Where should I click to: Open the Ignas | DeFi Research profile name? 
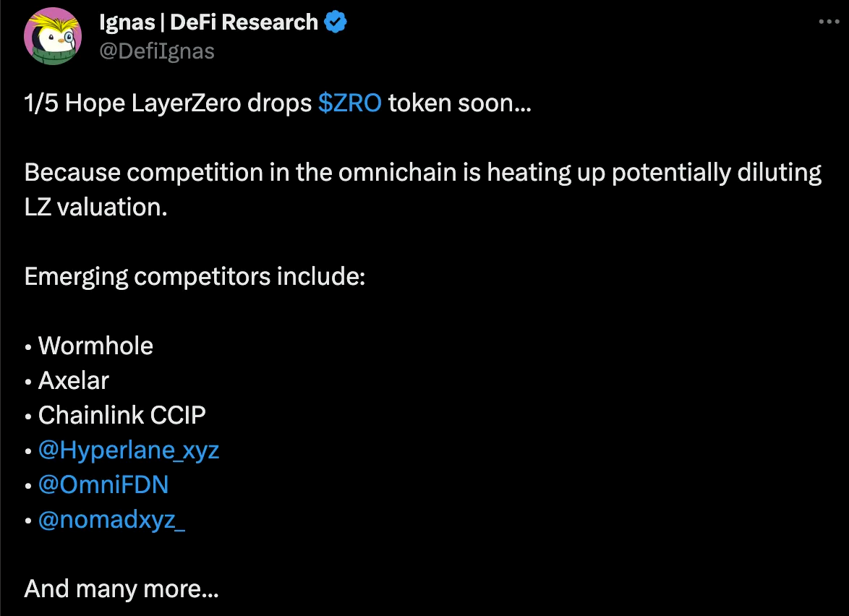coord(208,22)
